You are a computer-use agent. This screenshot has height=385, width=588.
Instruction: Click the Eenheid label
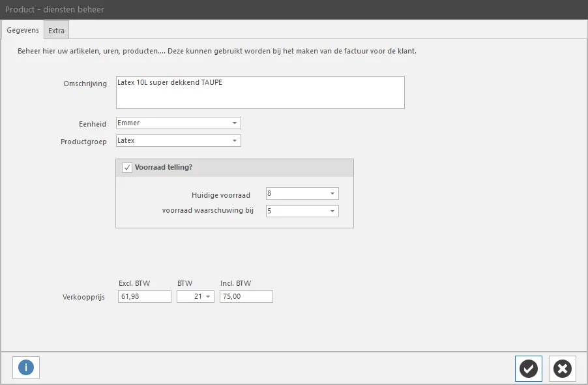click(x=93, y=124)
